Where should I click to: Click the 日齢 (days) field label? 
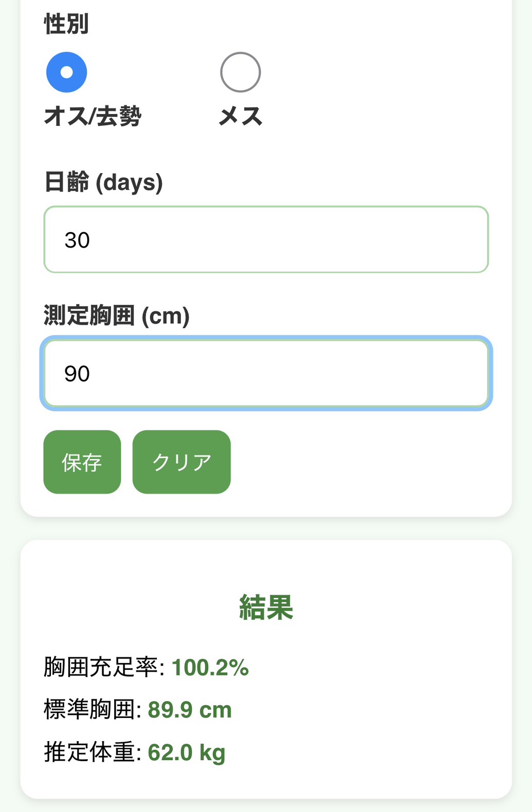(x=103, y=182)
